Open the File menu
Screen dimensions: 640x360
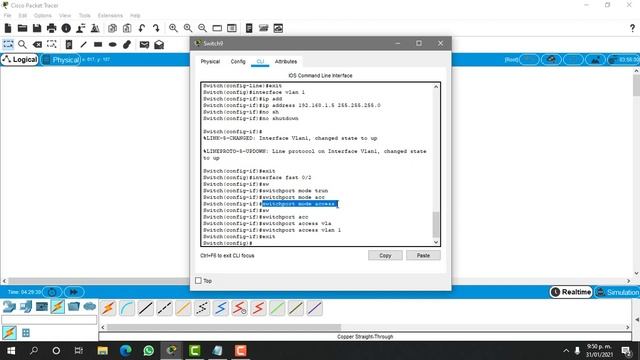(7, 16)
